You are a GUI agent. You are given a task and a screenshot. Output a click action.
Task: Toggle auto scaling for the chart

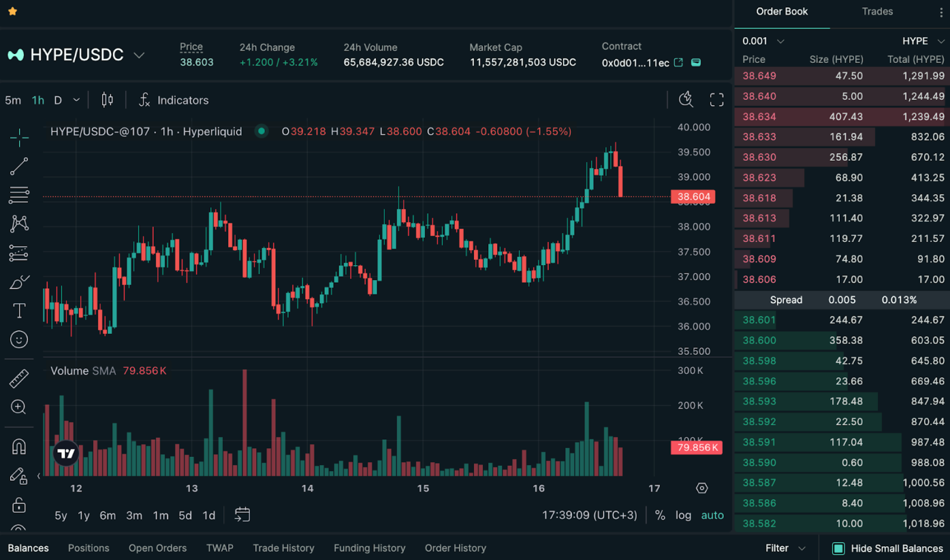pos(712,514)
